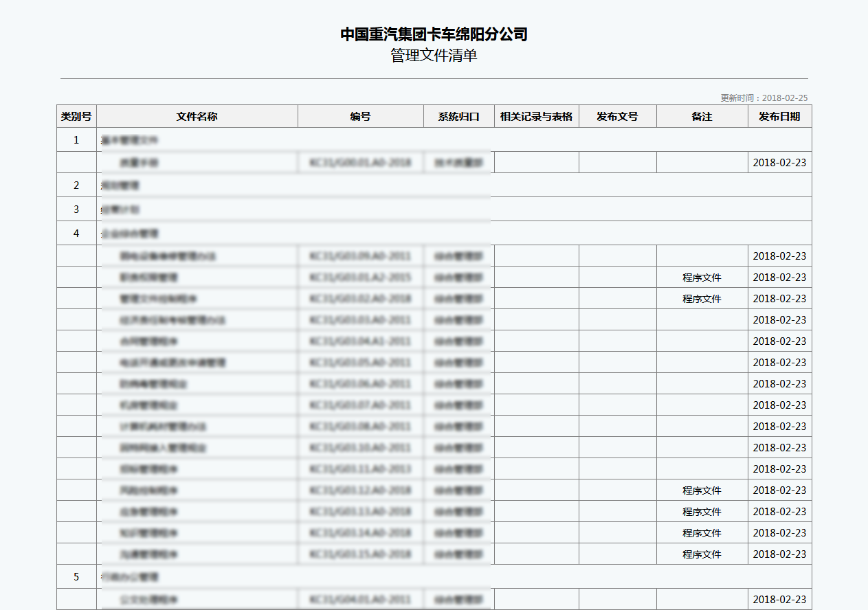868x610 pixels.
Task: Click code KC31/G03.05.A0-2011
Action: click(x=361, y=363)
